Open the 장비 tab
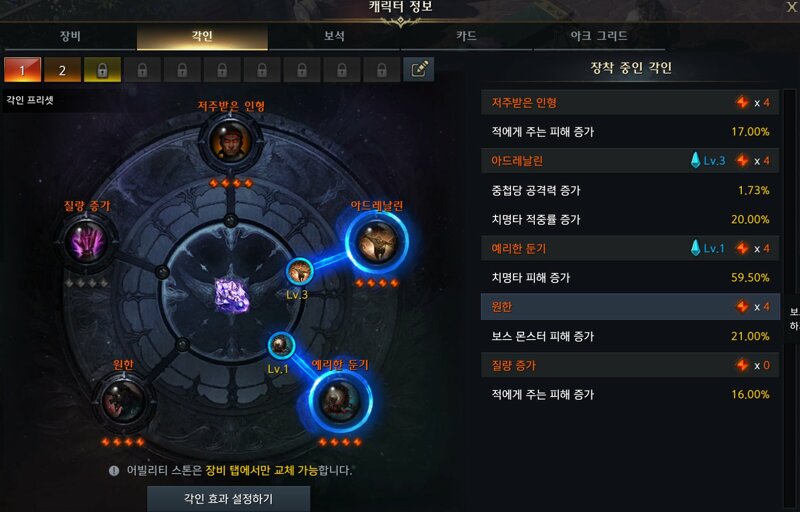The width and height of the screenshot is (800, 512). tap(70, 37)
